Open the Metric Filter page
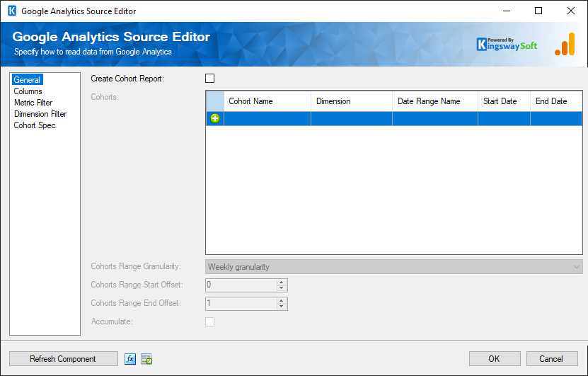Viewport: 588px width, 376px height. pos(33,103)
